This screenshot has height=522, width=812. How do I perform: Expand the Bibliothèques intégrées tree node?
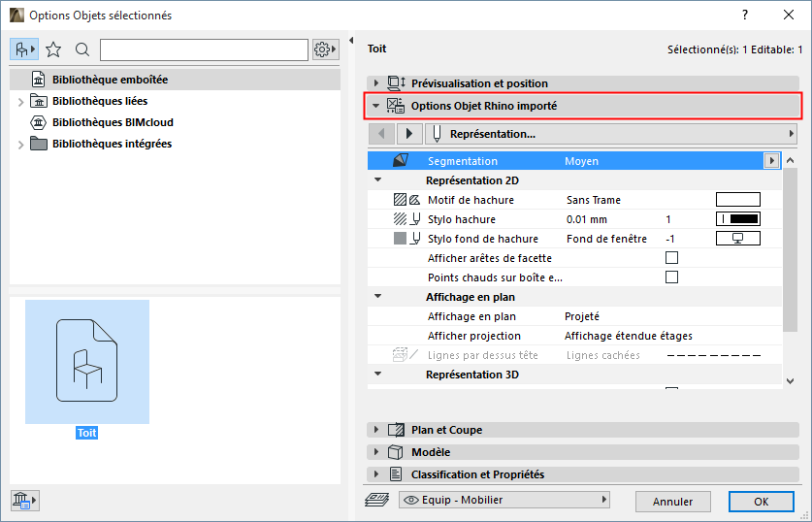tap(20, 145)
